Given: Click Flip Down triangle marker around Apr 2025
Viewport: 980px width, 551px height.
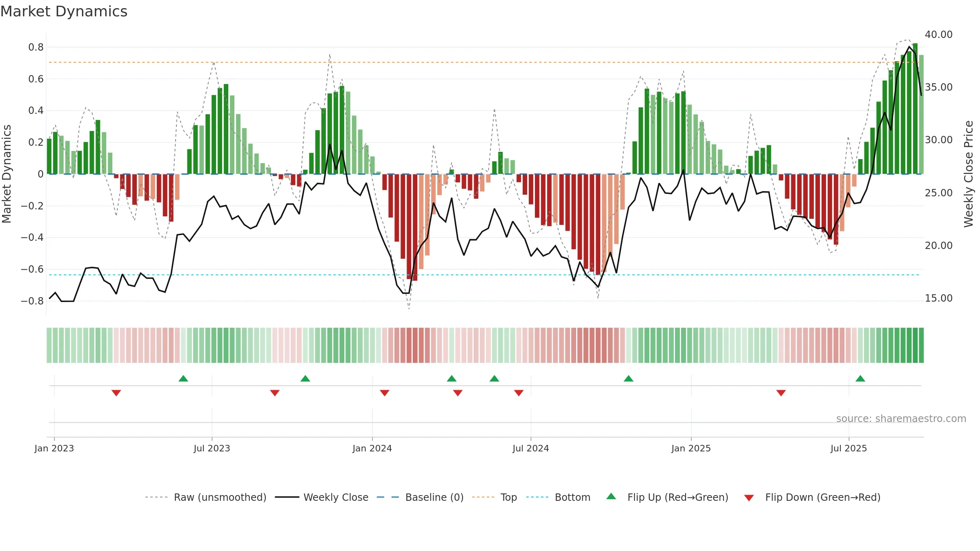Looking at the screenshot, I should coord(781,393).
